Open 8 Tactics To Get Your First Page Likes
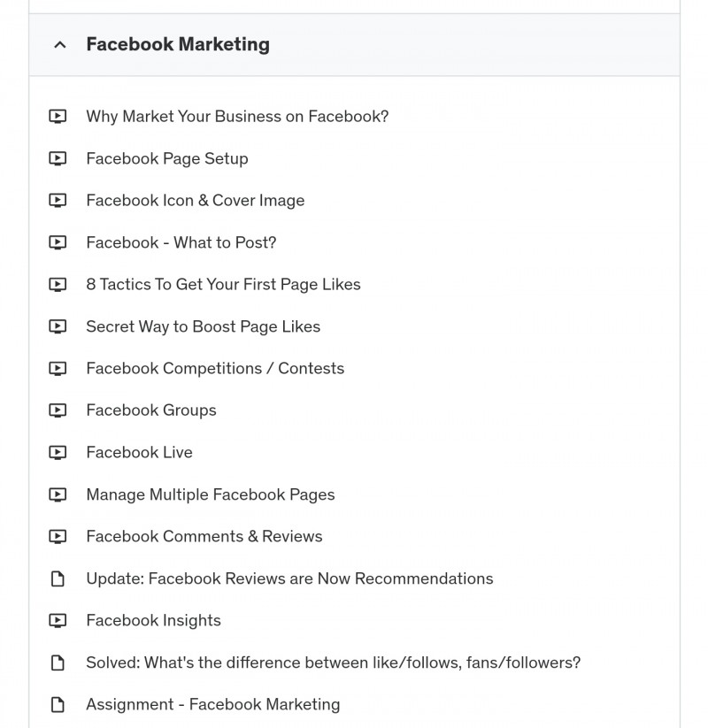The image size is (708, 728). click(x=223, y=285)
